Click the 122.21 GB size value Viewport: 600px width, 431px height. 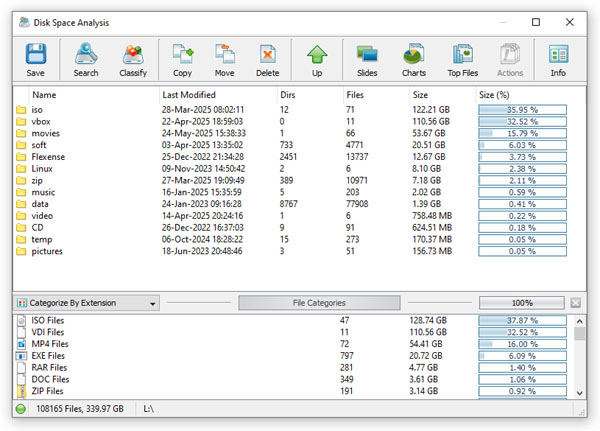(431, 110)
